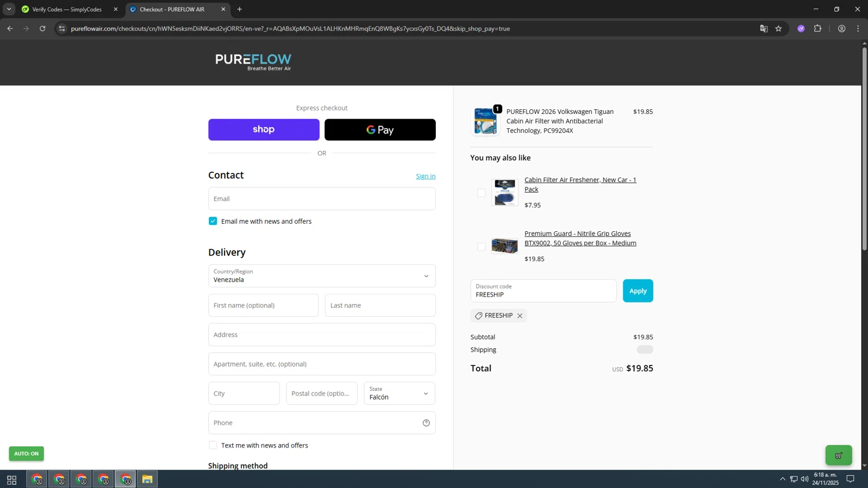Open a new browser tab
The height and width of the screenshot is (488, 868).
point(240,9)
